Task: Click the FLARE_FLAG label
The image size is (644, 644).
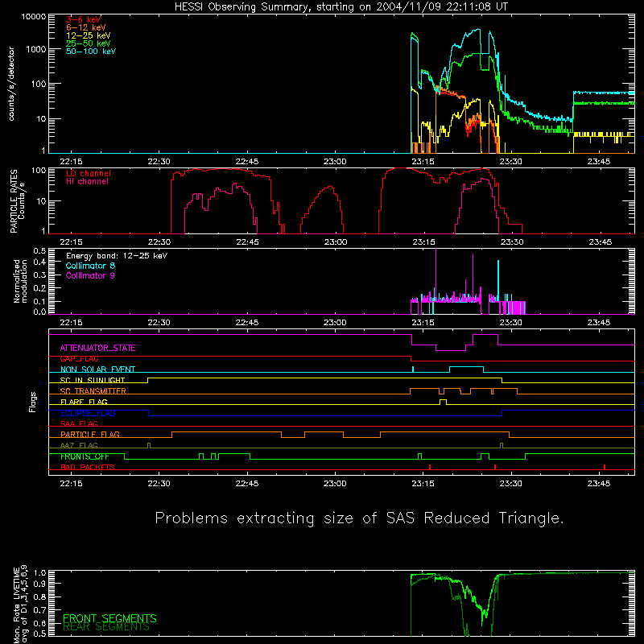Action: (x=84, y=402)
